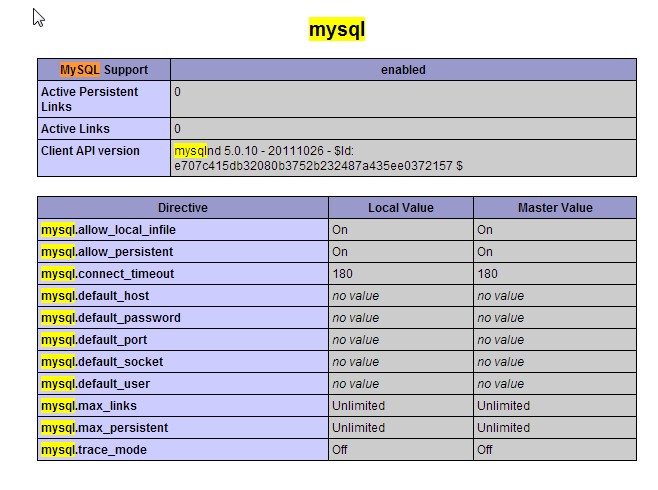Click the enabled header cell

tap(403, 70)
